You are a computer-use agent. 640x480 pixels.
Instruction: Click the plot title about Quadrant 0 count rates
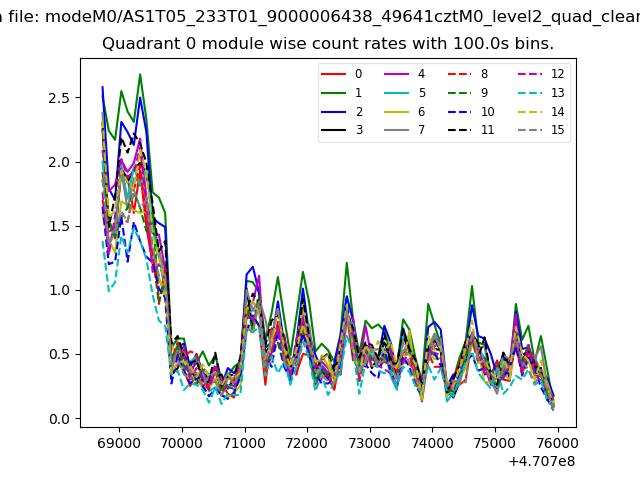(328, 44)
